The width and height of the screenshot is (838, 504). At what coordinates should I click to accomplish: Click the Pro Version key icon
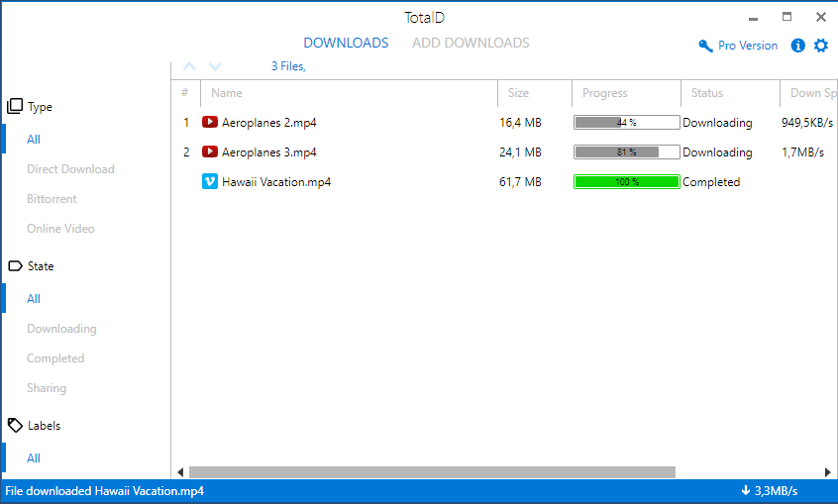(705, 46)
